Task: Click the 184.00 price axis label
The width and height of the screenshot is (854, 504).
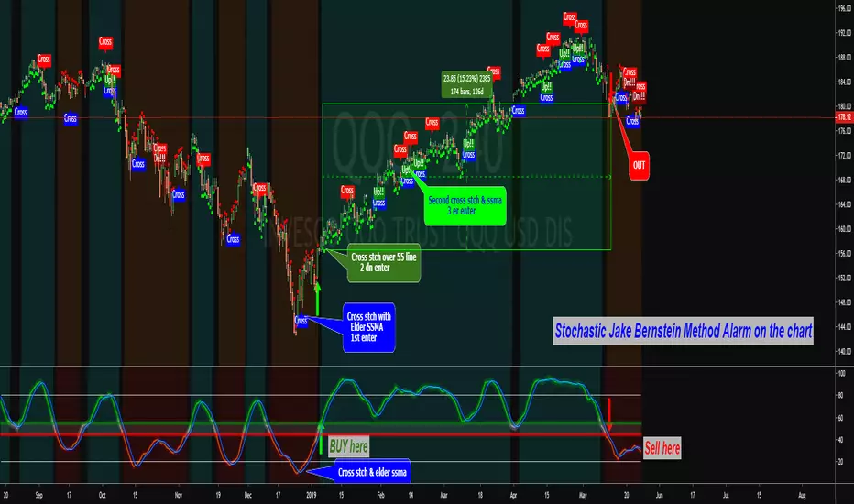Action: pos(845,82)
